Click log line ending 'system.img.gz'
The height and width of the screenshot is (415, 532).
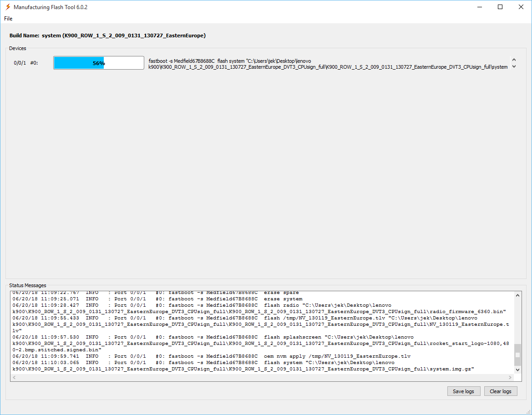243,366
